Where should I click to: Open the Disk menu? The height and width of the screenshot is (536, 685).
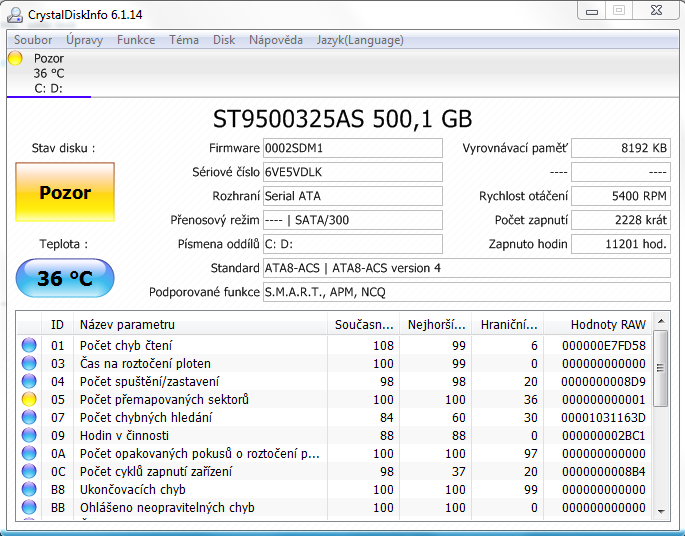(x=224, y=40)
